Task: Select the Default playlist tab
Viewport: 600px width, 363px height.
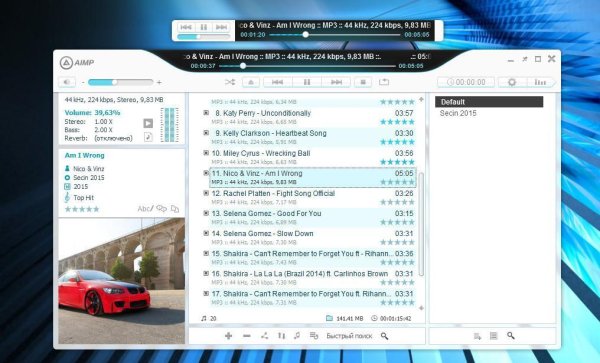Action: click(x=489, y=102)
